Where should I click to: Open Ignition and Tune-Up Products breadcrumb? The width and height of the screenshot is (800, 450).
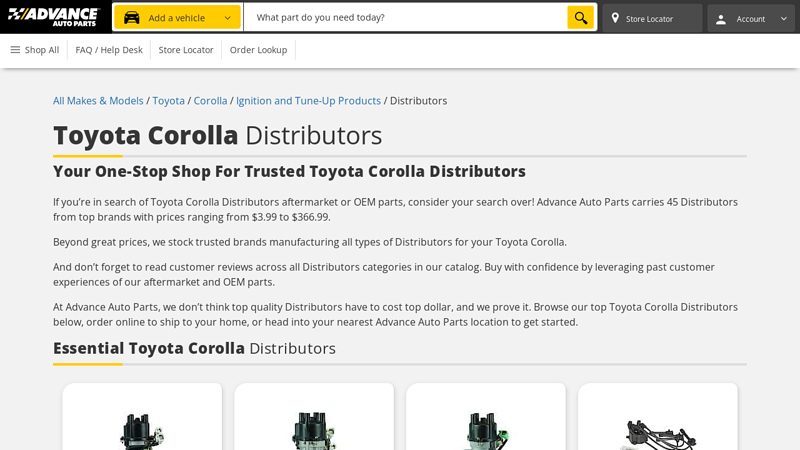[308, 101]
